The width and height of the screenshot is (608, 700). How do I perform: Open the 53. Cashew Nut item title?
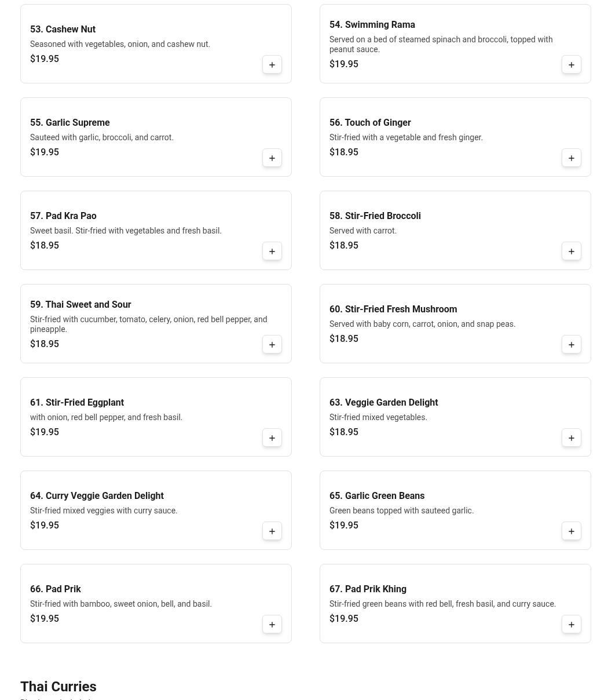coord(63,29)
